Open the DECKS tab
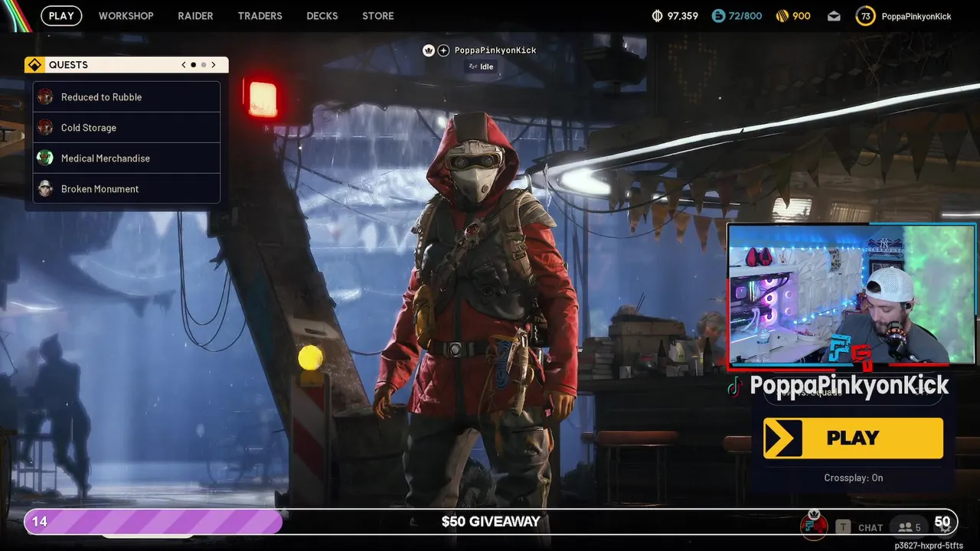Image resolution: width=980 pixels, height=551 pixels. click(322, 15)
